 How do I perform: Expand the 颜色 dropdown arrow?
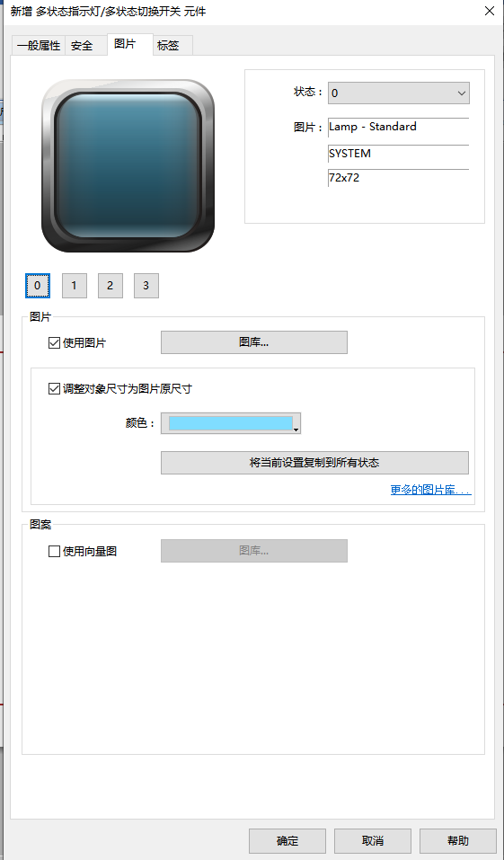click(x=296, y=430)
